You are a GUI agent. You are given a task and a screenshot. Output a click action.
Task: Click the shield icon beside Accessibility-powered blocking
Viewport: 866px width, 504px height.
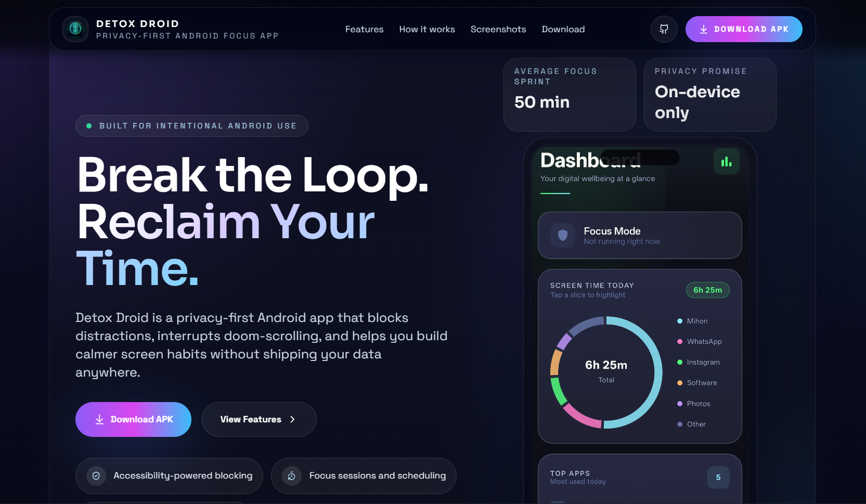pos(96,476)
